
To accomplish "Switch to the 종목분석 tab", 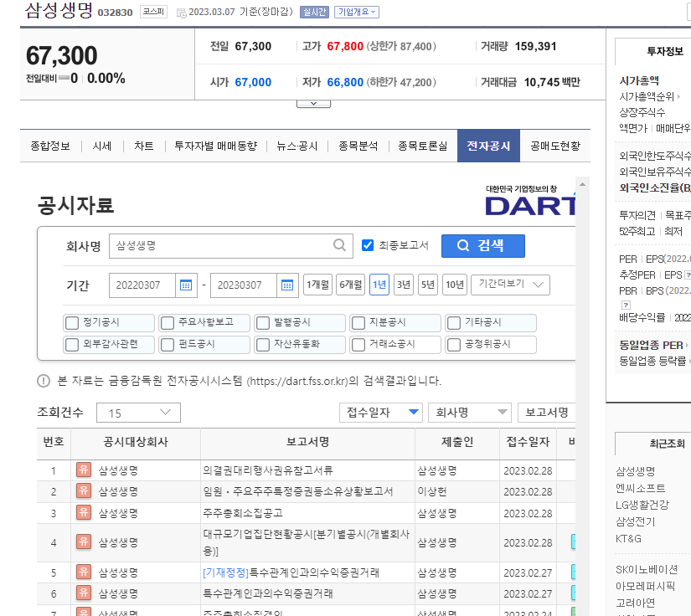I will [358, 146].
